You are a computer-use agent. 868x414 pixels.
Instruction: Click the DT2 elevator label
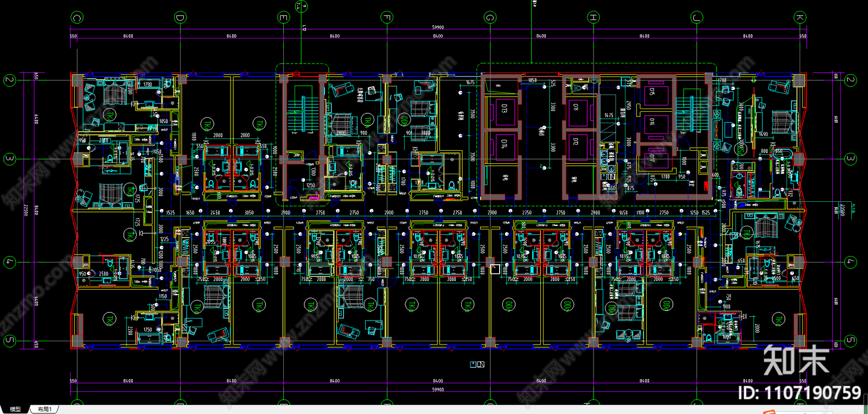tap(576, 142)
